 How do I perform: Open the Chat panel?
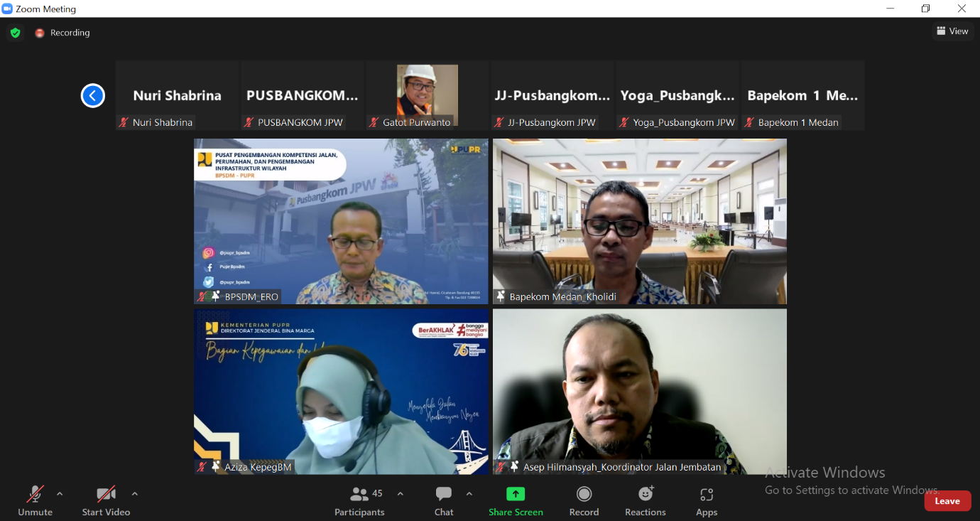[444, 500]
